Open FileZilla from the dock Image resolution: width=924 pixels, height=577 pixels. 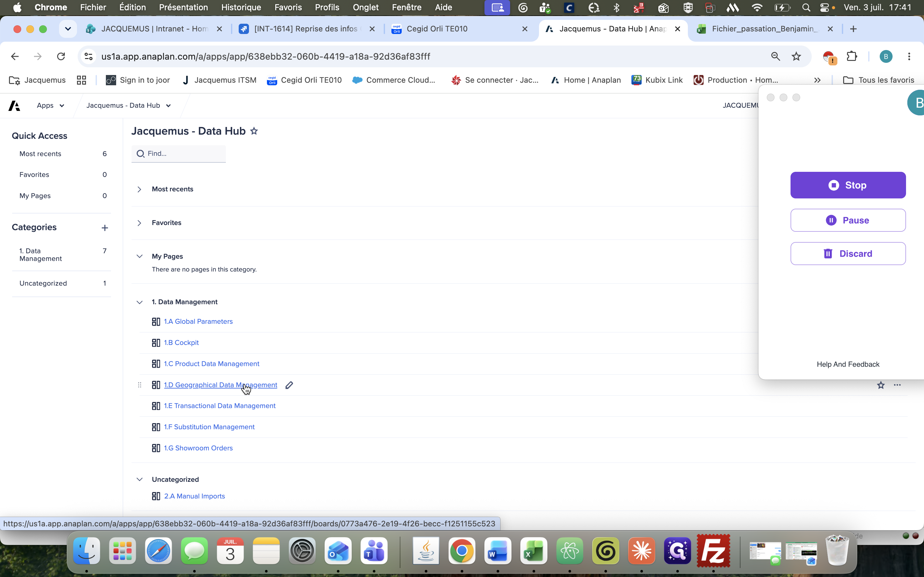(x=713, y=551)
